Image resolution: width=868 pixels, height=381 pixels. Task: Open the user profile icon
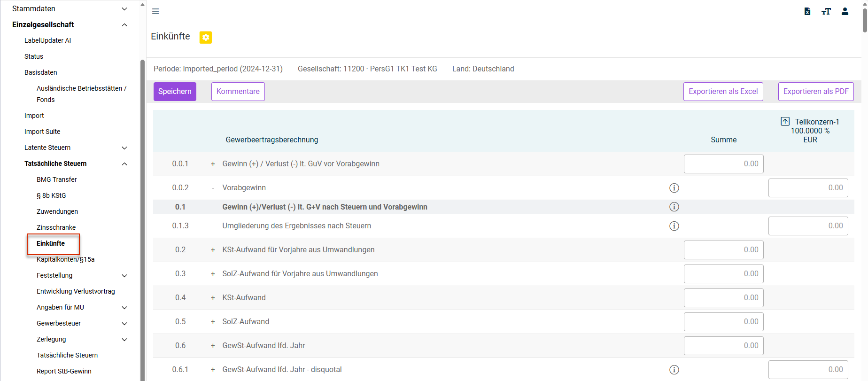845,11
